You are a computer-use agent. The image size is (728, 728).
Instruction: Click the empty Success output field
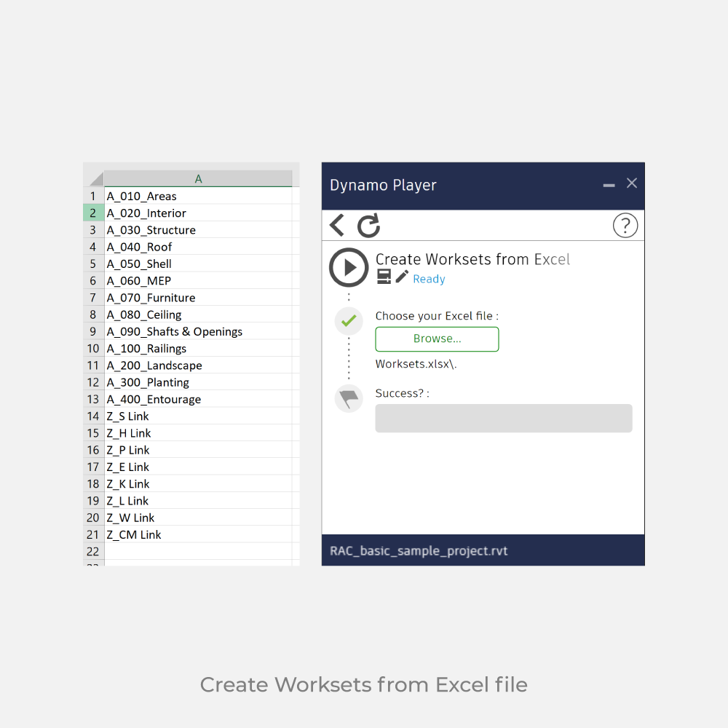503,419
